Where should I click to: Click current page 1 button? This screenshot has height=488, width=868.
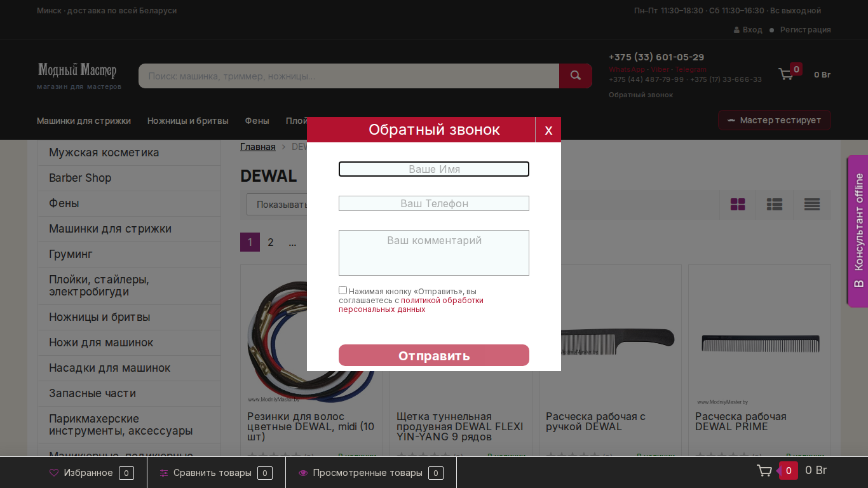click(x=250, y=242)
